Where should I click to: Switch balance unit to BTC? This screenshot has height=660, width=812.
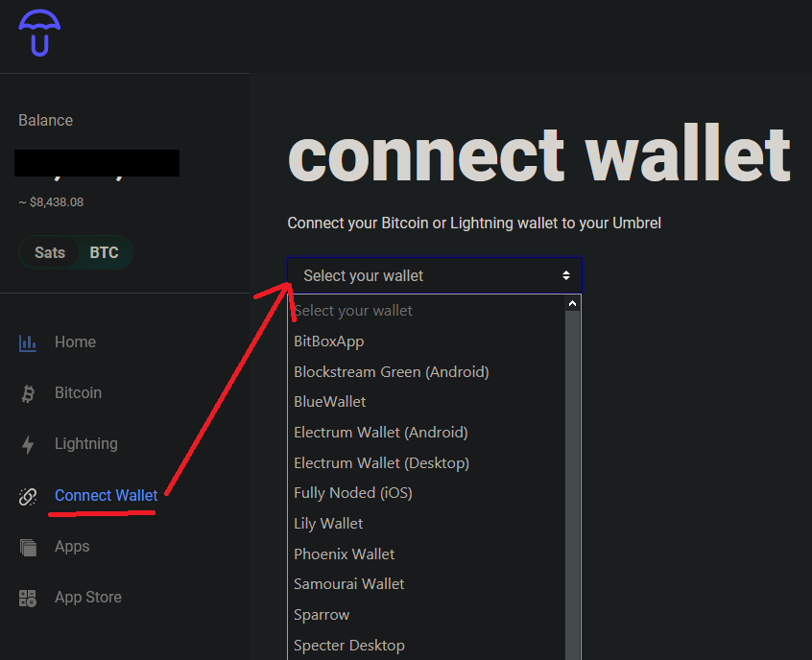[x=104, y=252]
